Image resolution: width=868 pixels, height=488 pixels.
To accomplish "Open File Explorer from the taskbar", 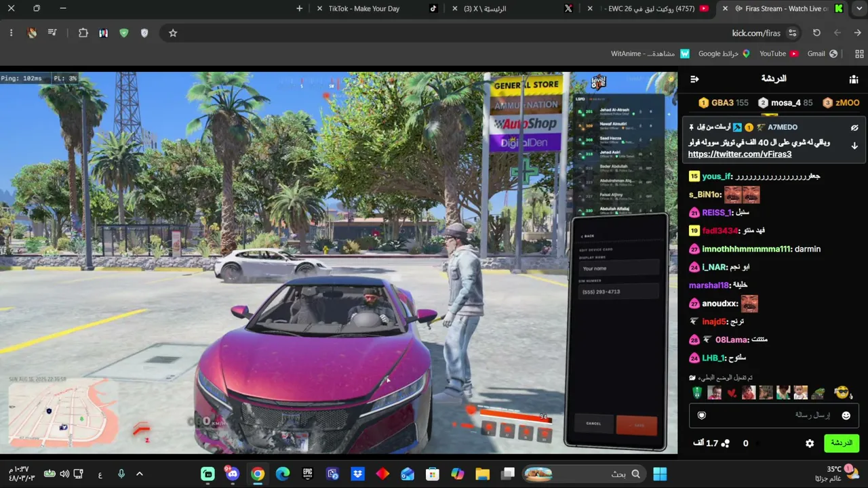I will pos(482,474).
